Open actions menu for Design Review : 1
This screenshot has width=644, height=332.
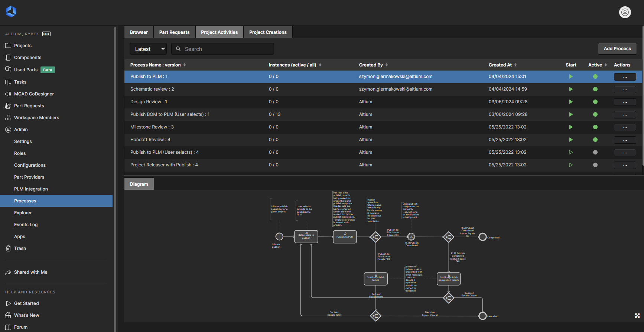pyautogui.click(x=625, y=102)
